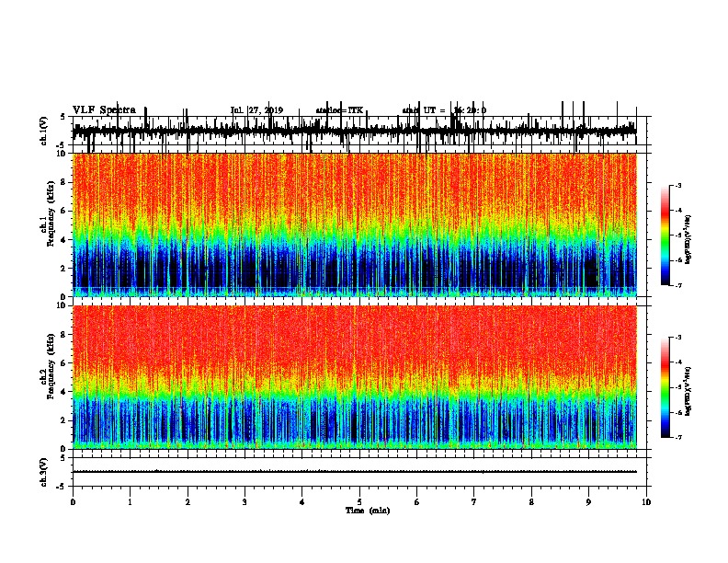Click the '6' kHz tick of ch.2 spectrogram

(x=63, y=362)
